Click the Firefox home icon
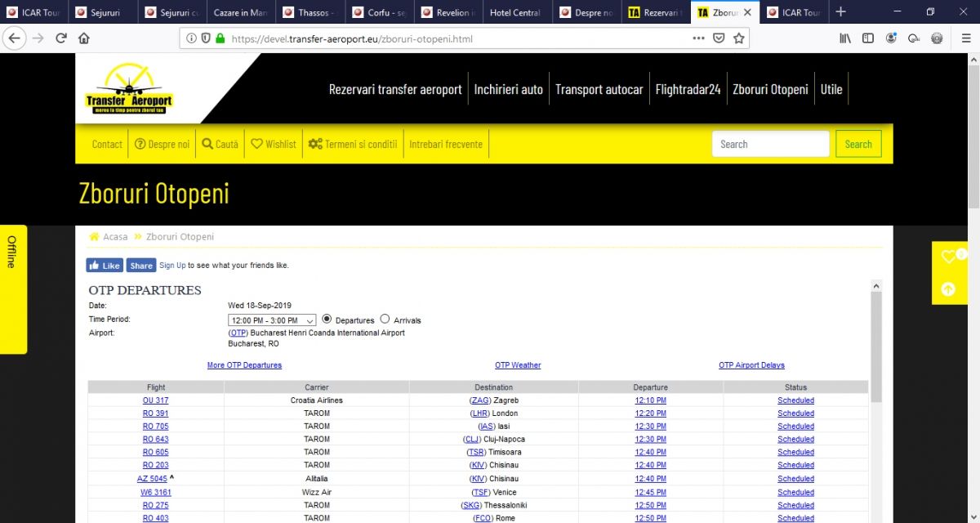Screen dimensions: 980x523 click(83, 38)
